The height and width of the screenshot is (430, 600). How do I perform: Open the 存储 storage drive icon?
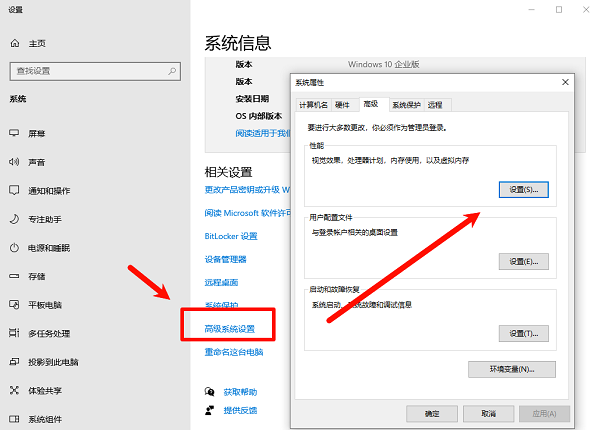[14, 276]
